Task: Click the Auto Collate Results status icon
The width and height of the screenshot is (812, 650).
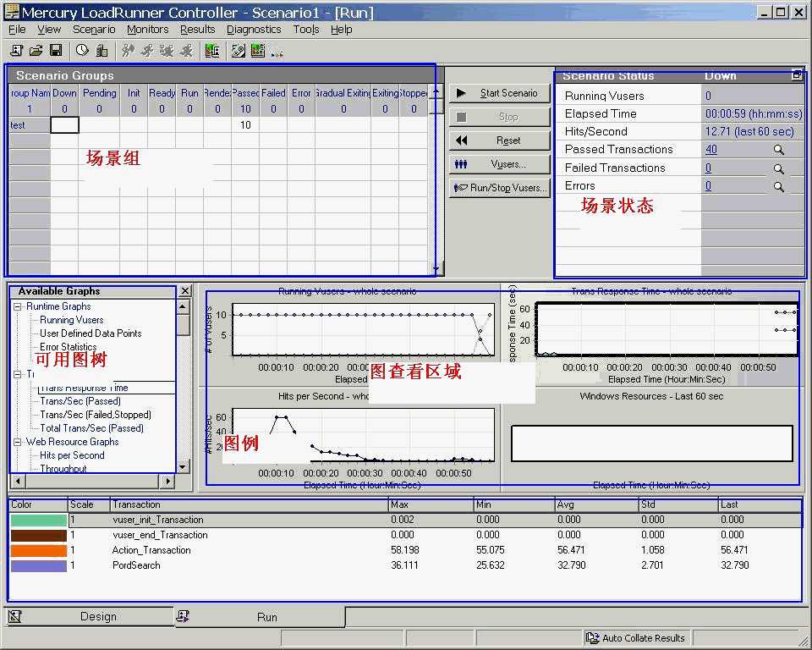Action: [x=592, y=637]
